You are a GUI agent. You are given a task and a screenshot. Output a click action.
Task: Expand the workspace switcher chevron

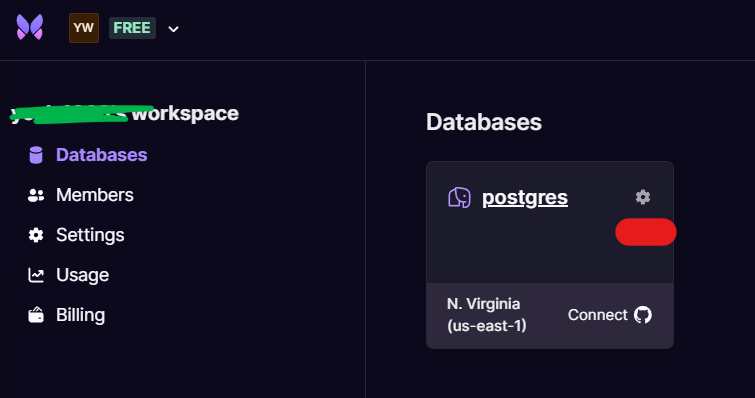pyautogui.click(x=173, y=29)
